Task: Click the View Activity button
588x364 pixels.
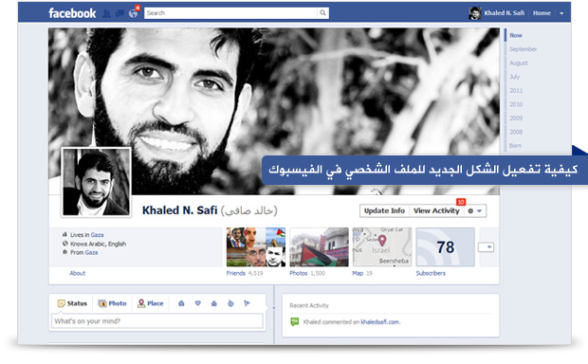Action: (x=436, y=210)
